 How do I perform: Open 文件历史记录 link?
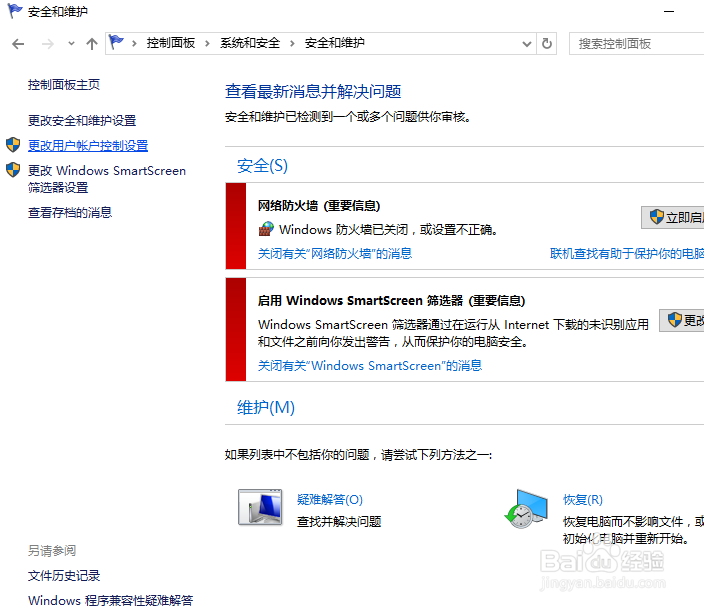pos(64,576)
